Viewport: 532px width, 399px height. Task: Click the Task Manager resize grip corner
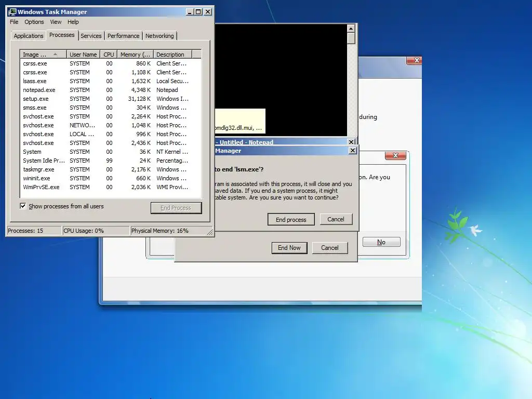(x=210, y=232)
